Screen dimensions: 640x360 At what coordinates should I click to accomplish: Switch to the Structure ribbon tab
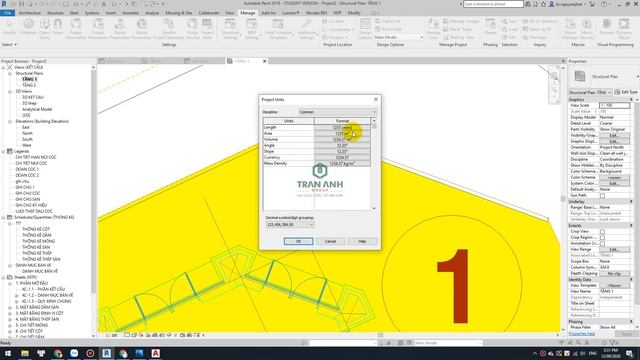[55, 13]
